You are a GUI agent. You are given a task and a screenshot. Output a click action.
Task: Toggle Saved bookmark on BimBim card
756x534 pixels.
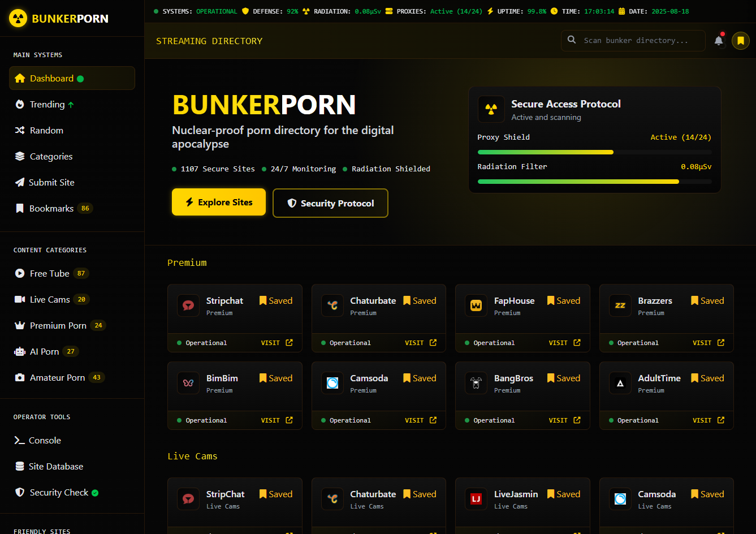(276, 378)
